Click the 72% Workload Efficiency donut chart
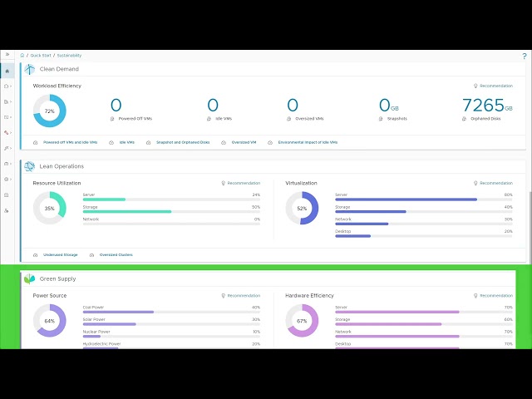The width and height of the screenshot is (532, 399). pyautogui.click(x=50, y=111)
